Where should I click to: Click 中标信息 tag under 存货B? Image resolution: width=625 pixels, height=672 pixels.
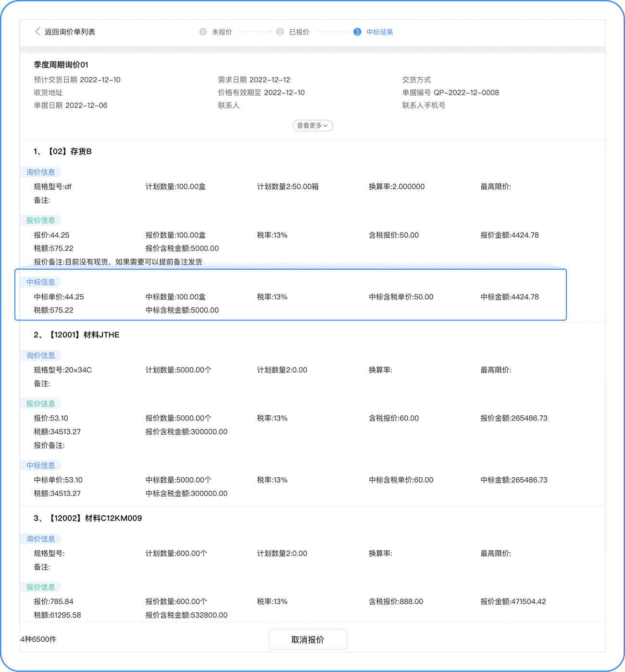(x=40, y=282)
